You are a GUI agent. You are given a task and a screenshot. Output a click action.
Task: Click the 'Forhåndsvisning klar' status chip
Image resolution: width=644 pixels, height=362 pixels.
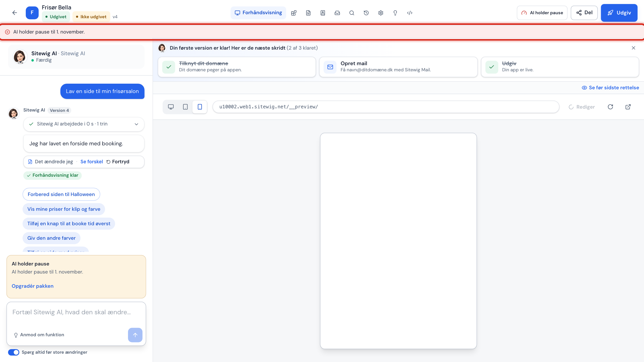(53, 175)
